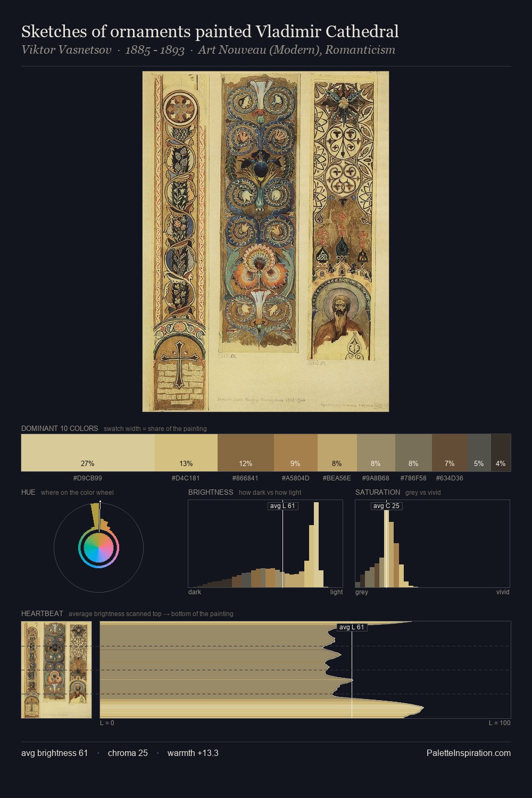532x798 pixels.
Task: Click the 'vivid' axis label
Action: pyautogui.click(x=503, y=592)
